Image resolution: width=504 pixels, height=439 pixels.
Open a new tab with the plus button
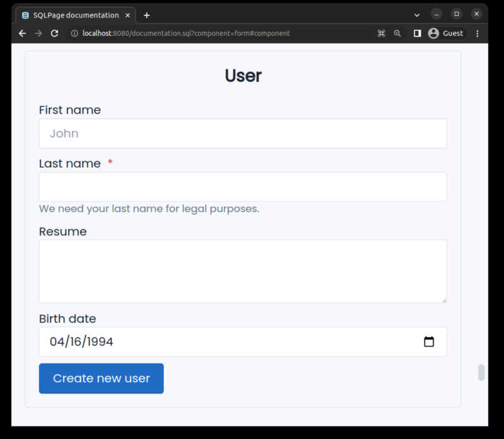tap(147, 15)
